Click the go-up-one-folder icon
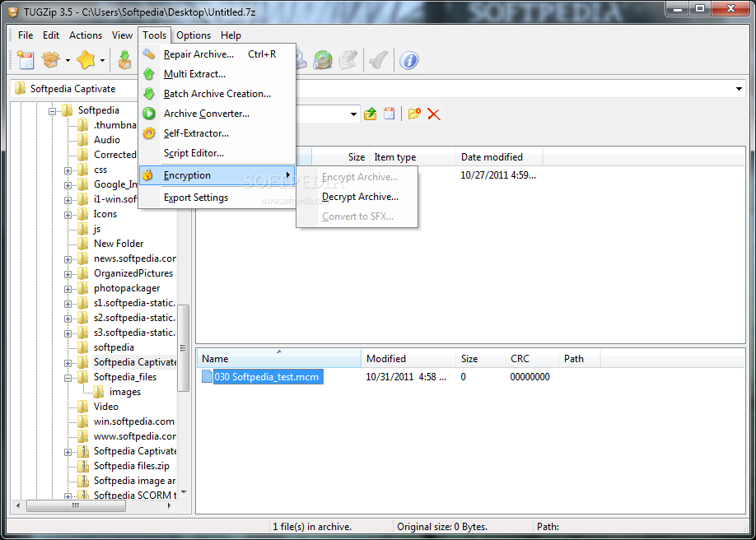 (371, 114)
